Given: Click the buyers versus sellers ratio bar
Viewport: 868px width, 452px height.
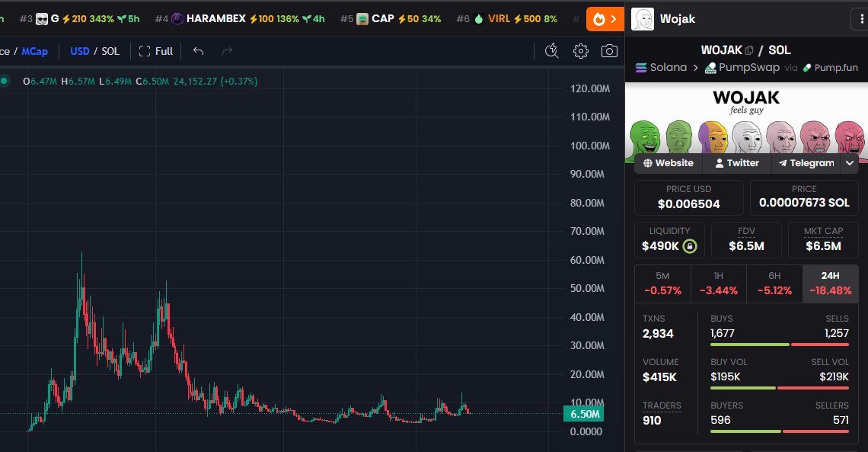Looking at the screenshot, I should tap(780, 431).
